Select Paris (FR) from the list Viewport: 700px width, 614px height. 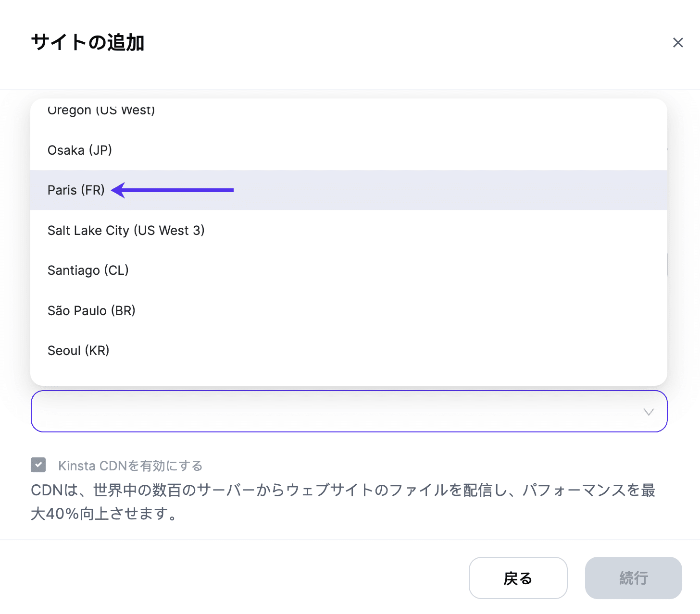click(76, 190)
